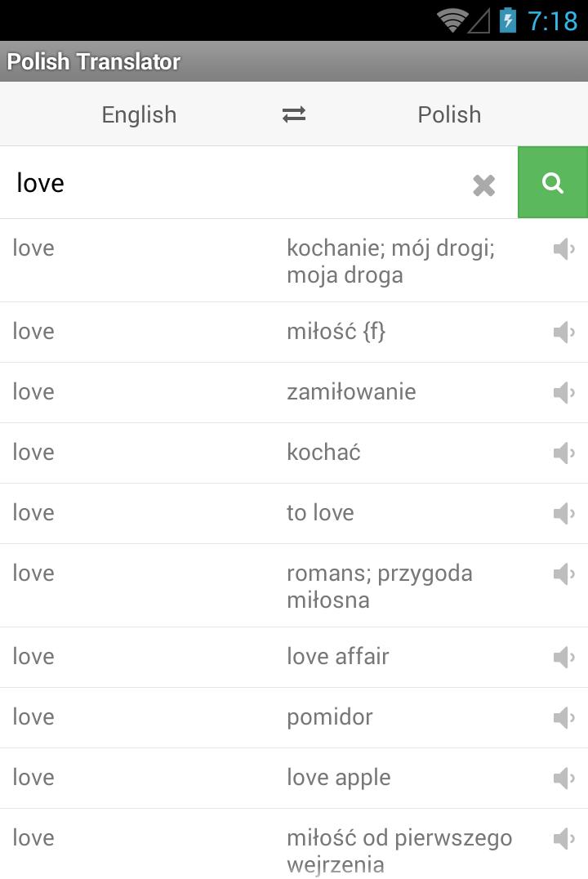Hear pronunciation of "pomidor"
Viewport: 588px width, 879px height.
[x=563, y=717]
